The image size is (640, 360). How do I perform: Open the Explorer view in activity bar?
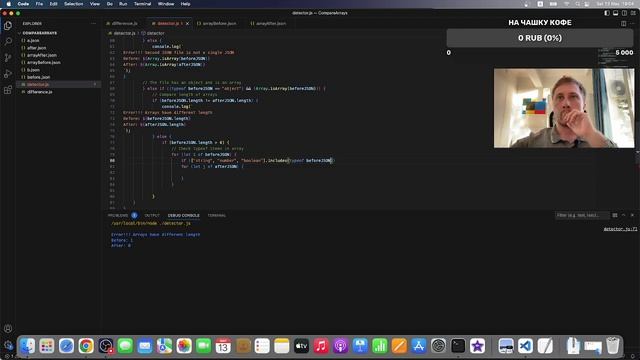click(8, 25)
